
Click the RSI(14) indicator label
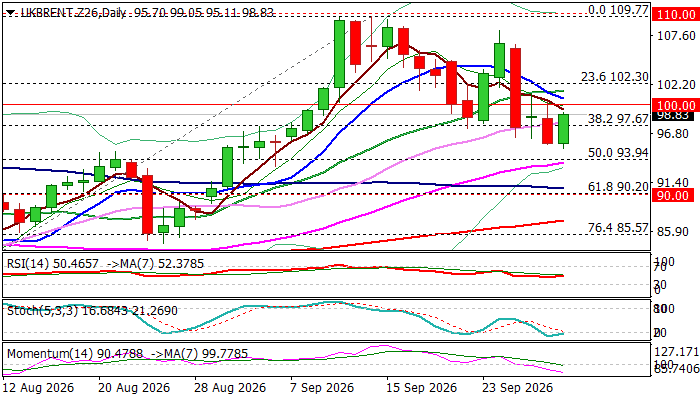coord(27,264)
